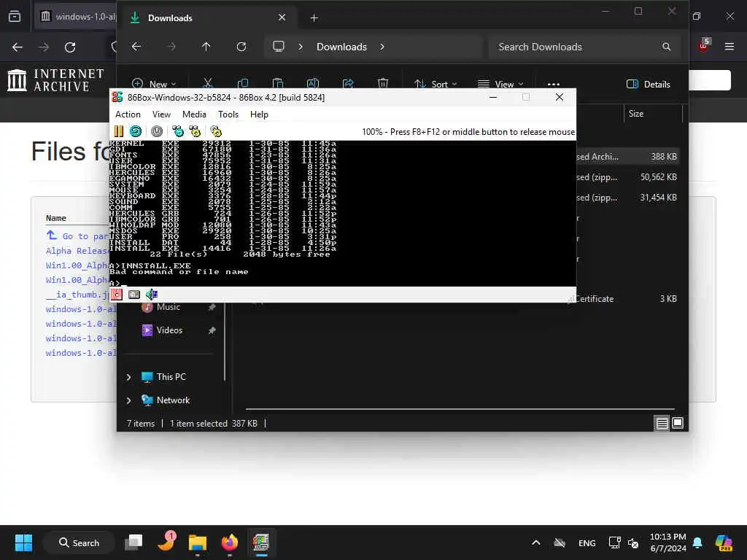747x560 pixels.
Task: Click Go to parent directory link
Action: (77, 236)
